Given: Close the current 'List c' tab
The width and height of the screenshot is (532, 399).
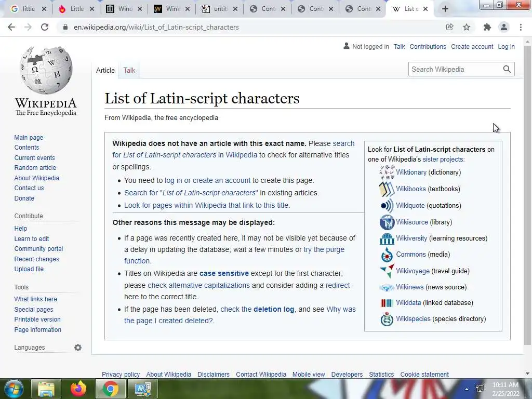Looking at the screenshot, I should pos(425,9).
